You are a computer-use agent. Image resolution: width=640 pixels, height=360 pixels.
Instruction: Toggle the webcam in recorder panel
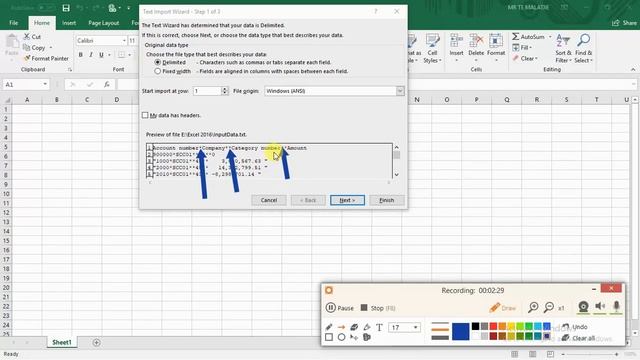tap(583, 307)
